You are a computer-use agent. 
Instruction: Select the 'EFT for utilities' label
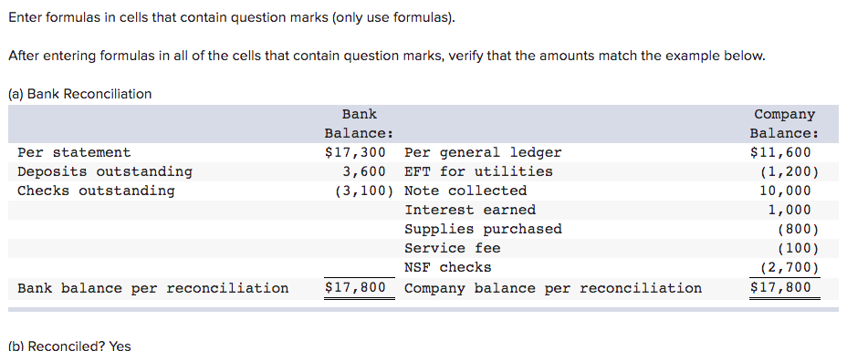tap(478, 172)
